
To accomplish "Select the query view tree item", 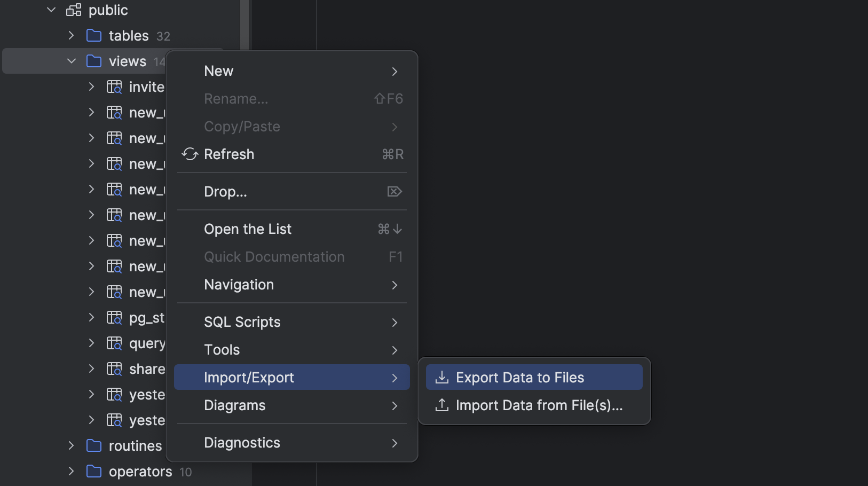I will (x=147, y=343).
